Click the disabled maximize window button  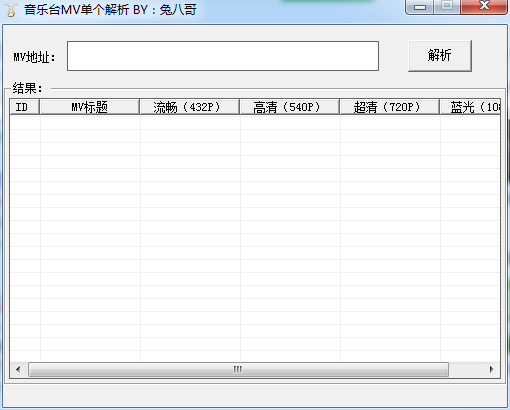coord(447,7)
